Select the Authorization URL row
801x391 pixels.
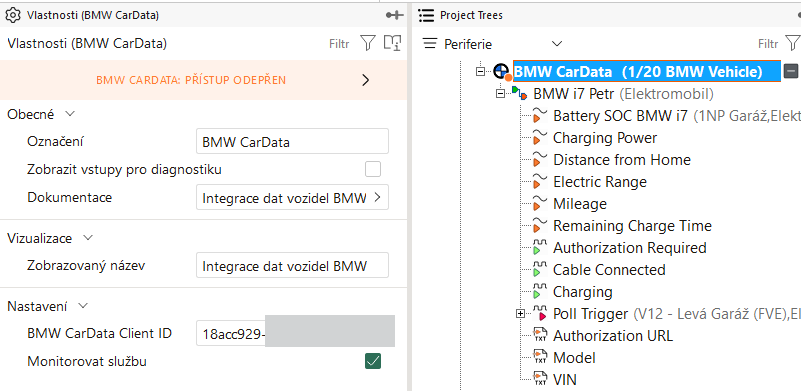613,336
